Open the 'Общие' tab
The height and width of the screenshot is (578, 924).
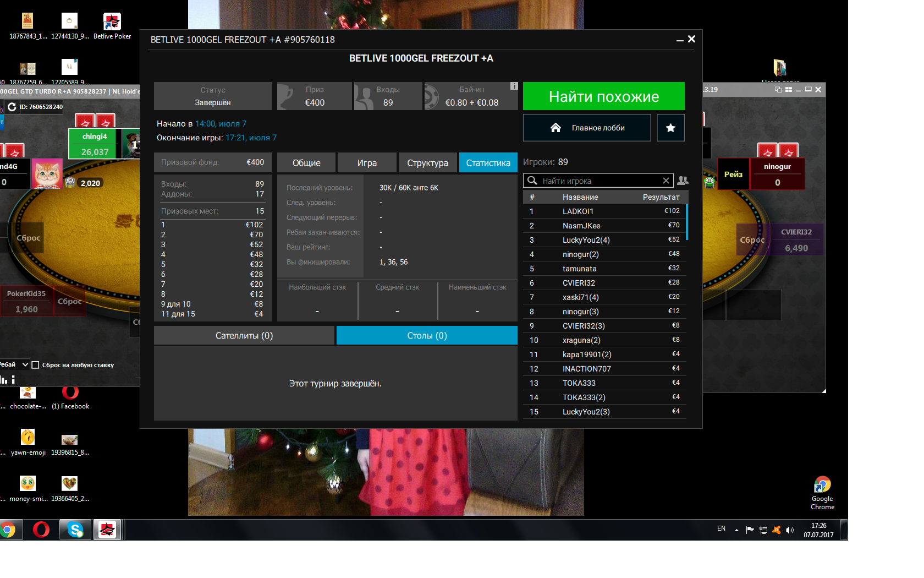tap(306, 163)
